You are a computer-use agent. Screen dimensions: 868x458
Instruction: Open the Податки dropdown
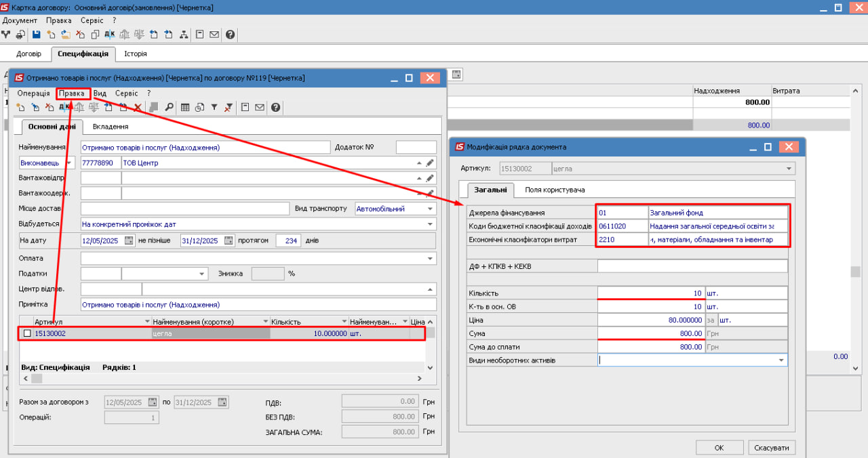click(201, 274)
